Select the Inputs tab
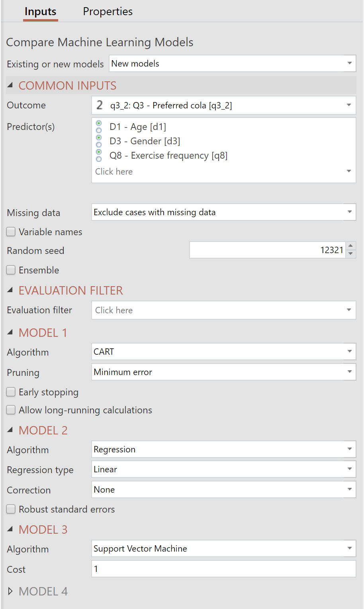Image resolution: width=364 pixels, height=609 pixels. click(x=40, y=12)
